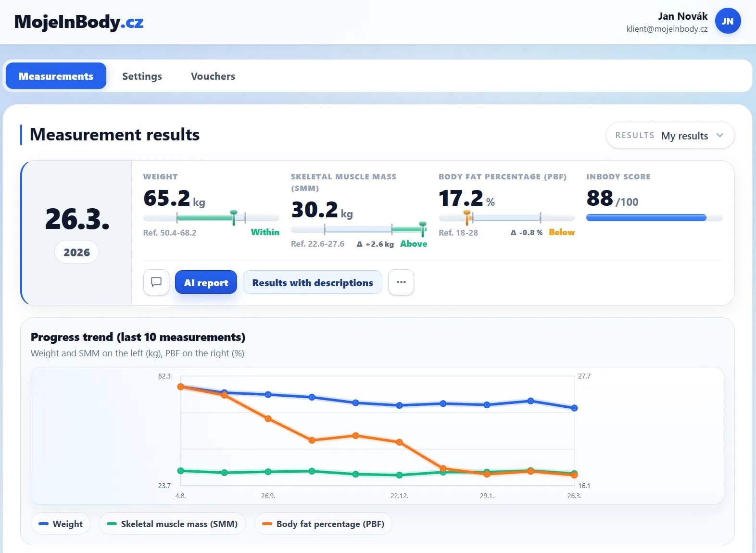Toggle Skeletal muscle mass (SMM) legend
Viewport: 756px width, 553px height.
pos(172,524)
